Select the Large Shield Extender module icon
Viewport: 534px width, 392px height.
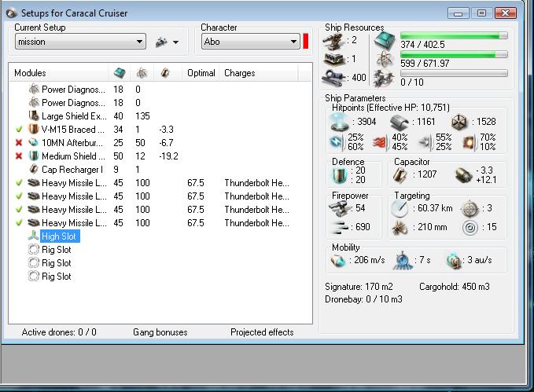34,115
